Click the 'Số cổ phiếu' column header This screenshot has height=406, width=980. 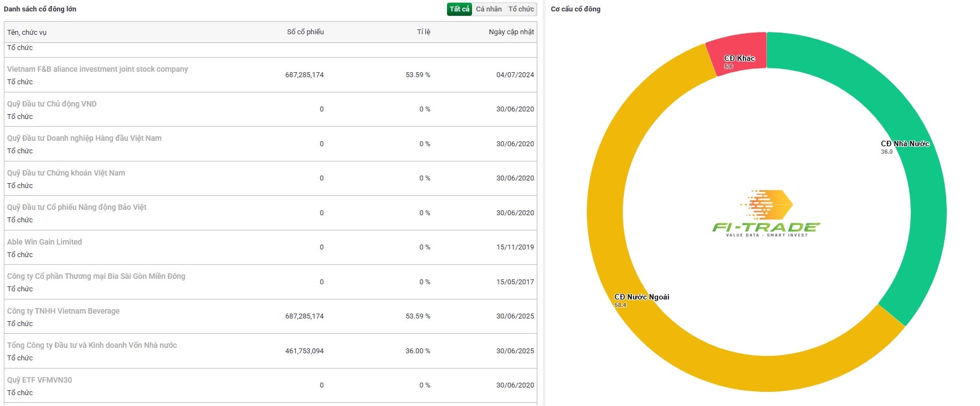(x=305, y=32)
